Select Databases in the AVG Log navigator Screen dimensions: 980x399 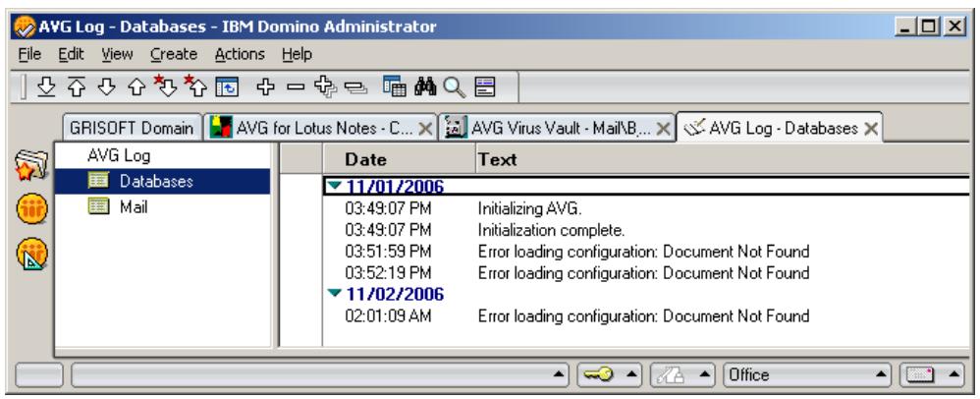(x=162, y=182)
